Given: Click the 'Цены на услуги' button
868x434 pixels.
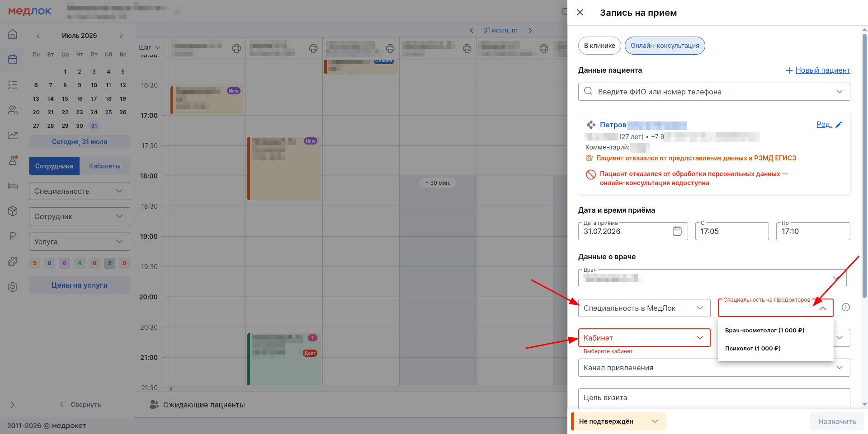Looking at the screenshot, I should pyautogui.click(x=80, y=285).
